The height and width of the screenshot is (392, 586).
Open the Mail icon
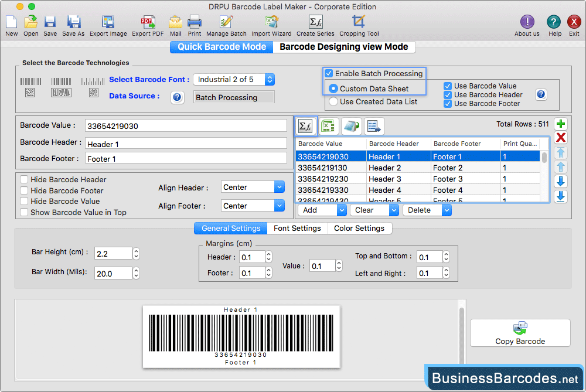tap(175, 22)
